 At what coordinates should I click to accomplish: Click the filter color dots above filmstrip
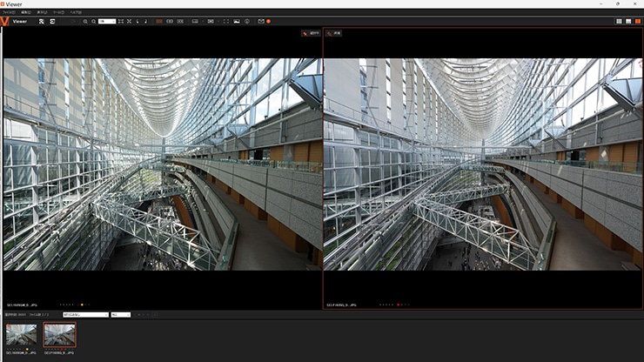(143, 315)
